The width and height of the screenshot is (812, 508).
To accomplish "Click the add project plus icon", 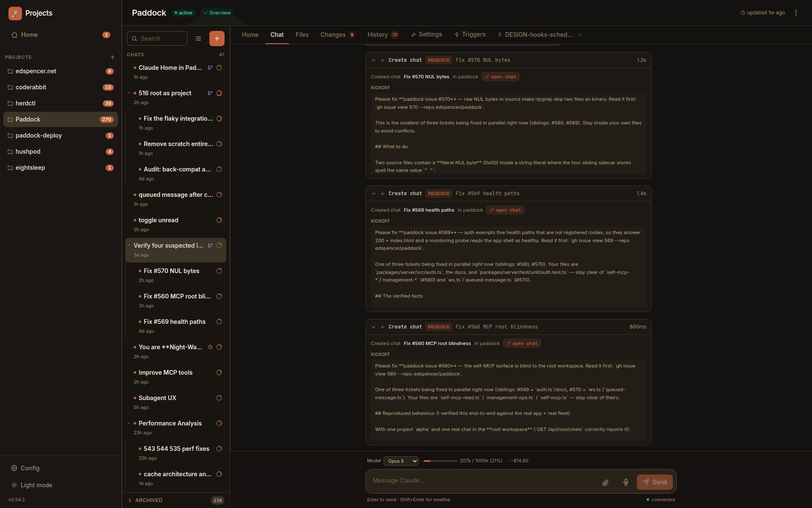I will (x=112, y=57).
